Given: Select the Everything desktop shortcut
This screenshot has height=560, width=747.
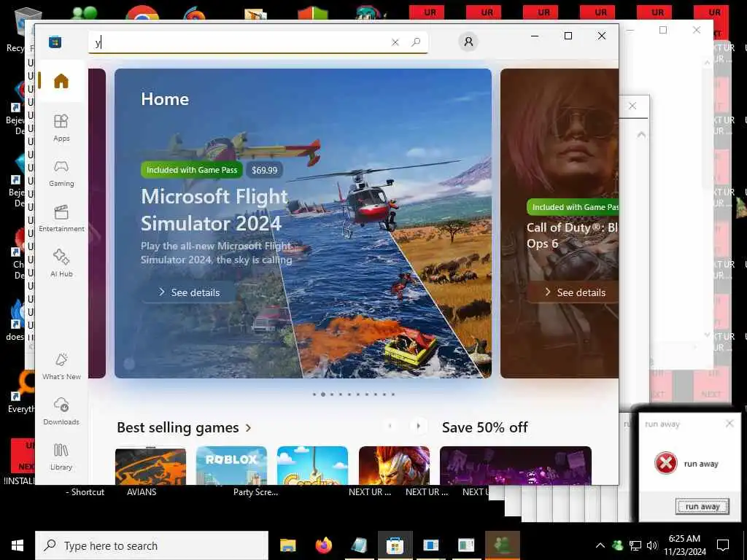Looking at the screenshot, I should point(20,392).
